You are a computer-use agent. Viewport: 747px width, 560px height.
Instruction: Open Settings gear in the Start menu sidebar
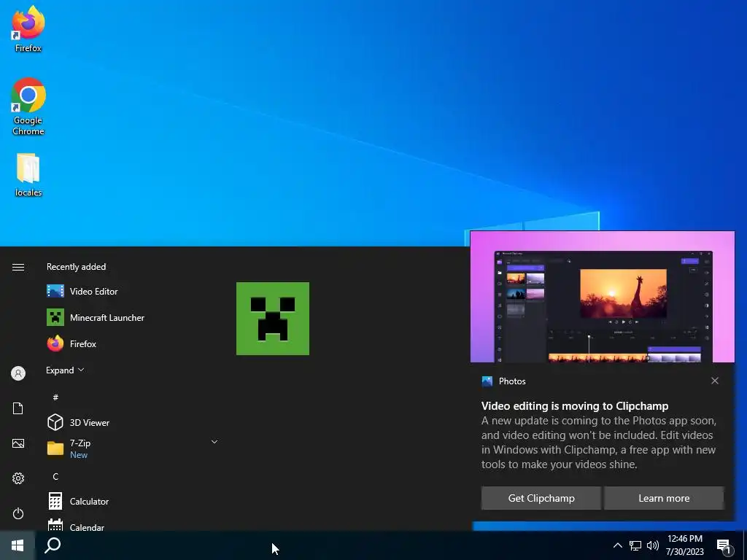tap(18, 478)
